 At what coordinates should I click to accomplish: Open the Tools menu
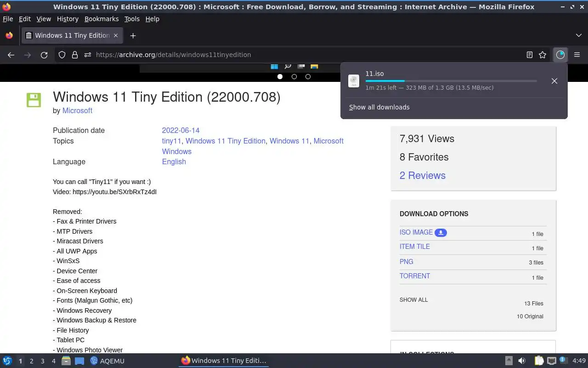point(132,19)
